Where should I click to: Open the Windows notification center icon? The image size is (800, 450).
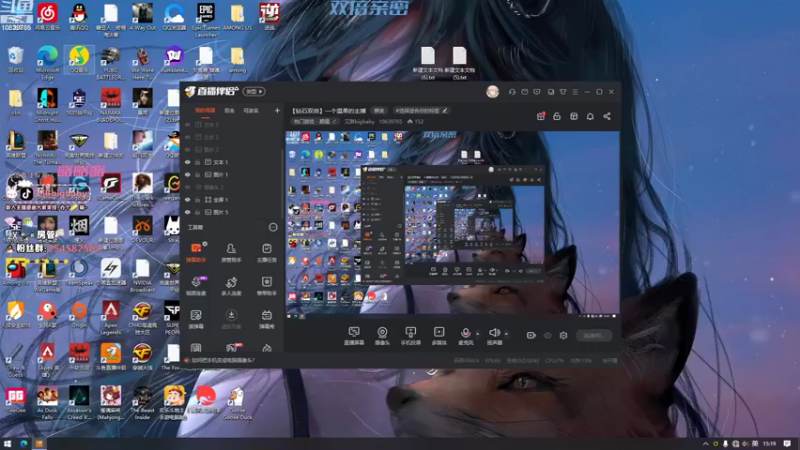pos(787,444)
